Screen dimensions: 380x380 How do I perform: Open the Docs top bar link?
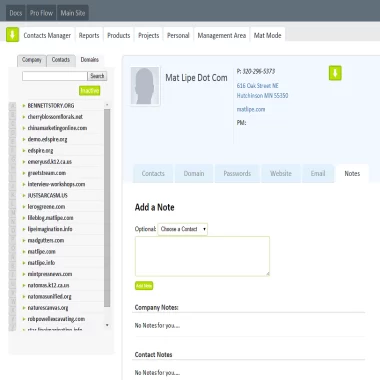coord(16,13)
